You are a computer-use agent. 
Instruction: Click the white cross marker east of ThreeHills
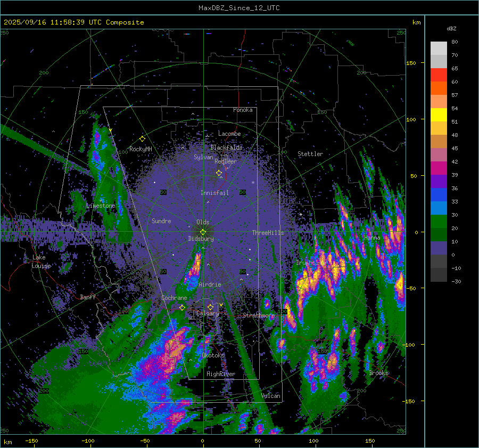coord(301,214)
